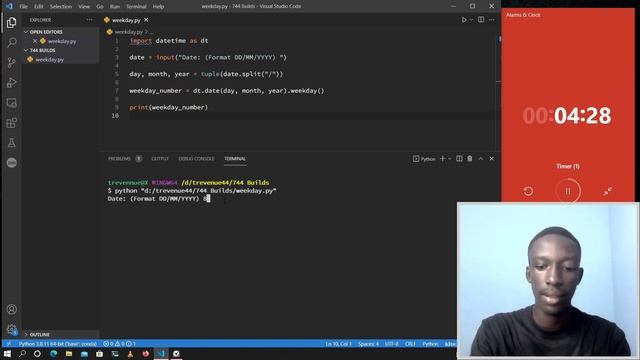The width and height of the screenshot is (640, 360).
Task: Open Run and Debug view
Action: coord(11,83)
